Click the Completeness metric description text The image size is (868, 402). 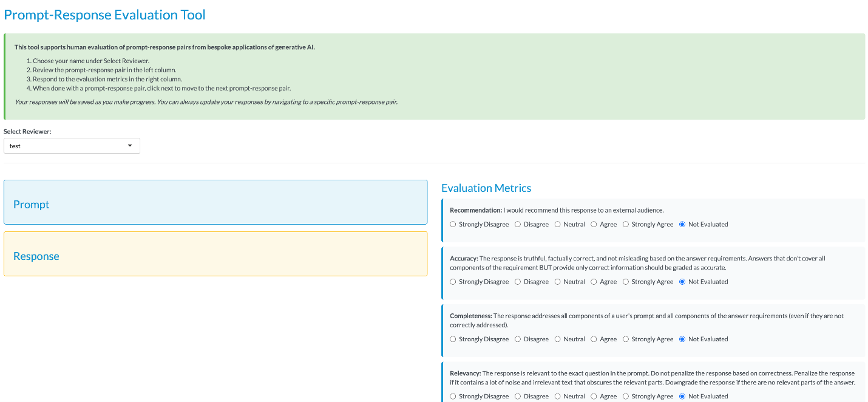click(646, 320)
